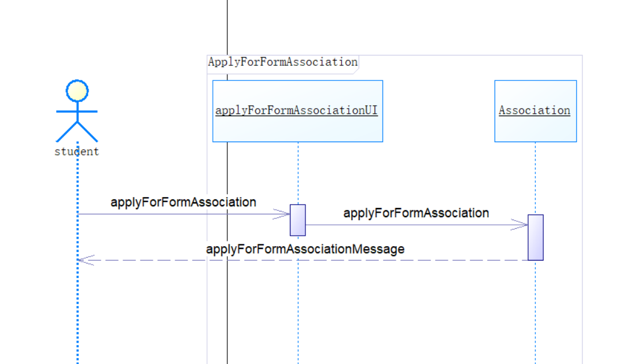The image size is (619, 364).
Task: Click the applyForFormAssociation label near student lifeline
Action: [x=183, y=202]
